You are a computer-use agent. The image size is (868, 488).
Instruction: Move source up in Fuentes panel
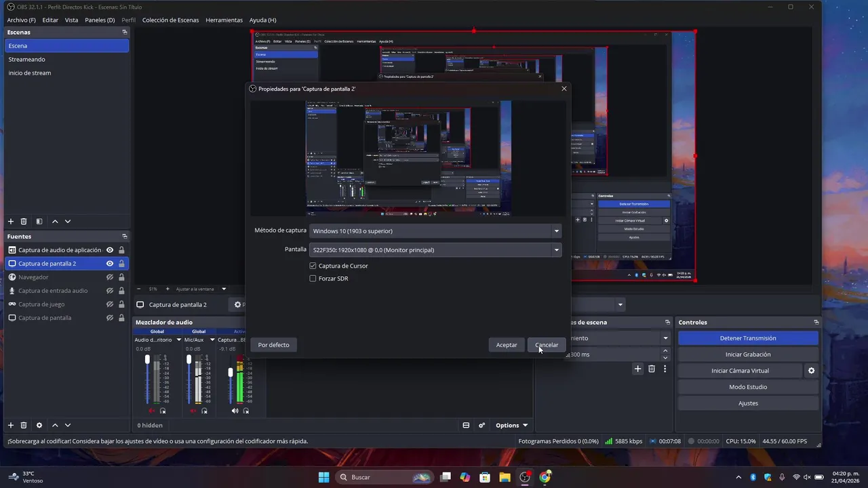pyautogui.click(x=55, y=425)
